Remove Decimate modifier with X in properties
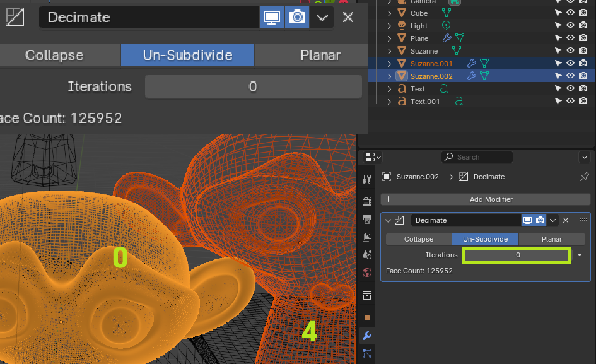The image size is (596, 364). 566,220
